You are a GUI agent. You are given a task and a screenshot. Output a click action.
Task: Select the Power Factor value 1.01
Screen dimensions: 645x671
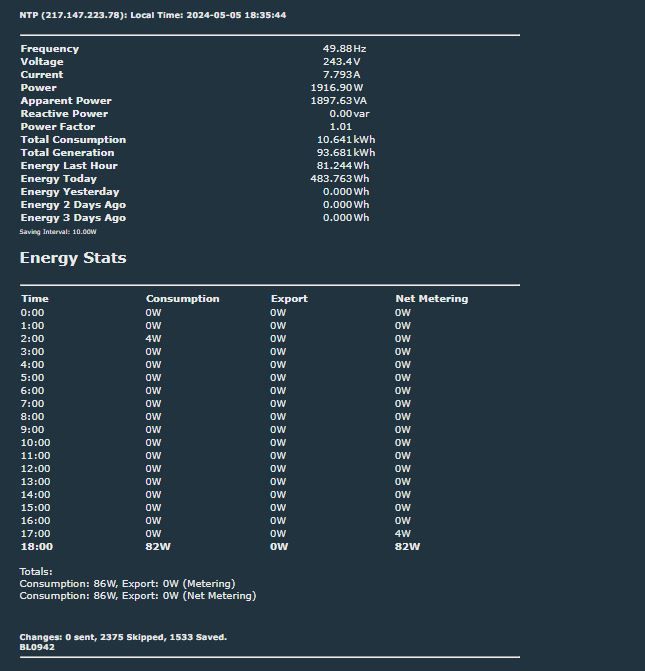click(341, 127)
